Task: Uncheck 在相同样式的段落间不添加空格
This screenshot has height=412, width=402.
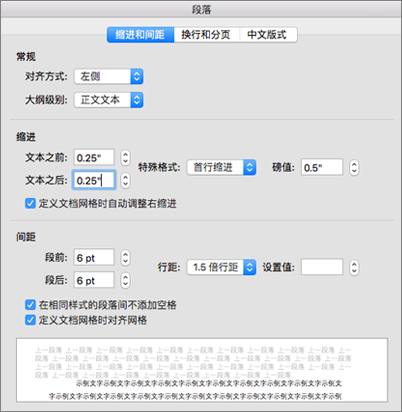Action: (30, 305)
